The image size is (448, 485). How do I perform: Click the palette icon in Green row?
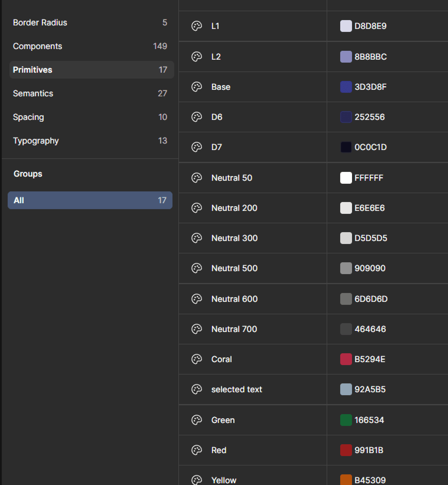coord(197,420)
